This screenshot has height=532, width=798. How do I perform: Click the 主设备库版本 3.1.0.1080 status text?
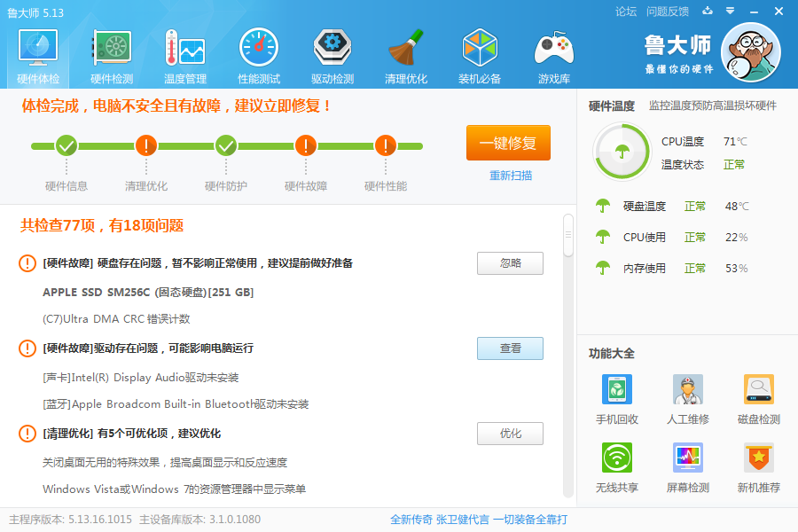click(x=200, y=520)
